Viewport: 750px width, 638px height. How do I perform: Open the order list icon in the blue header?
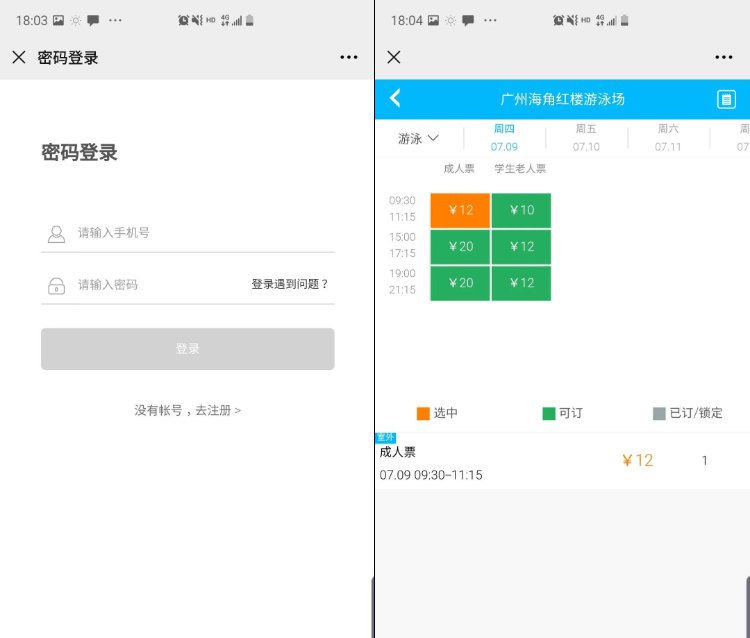(726, 99)
